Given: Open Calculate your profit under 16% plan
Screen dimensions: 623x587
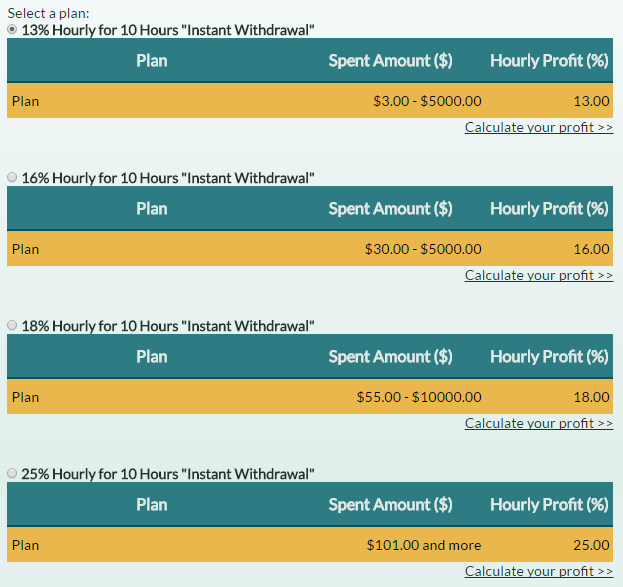Looking at the screenshot, I should 538,276.
